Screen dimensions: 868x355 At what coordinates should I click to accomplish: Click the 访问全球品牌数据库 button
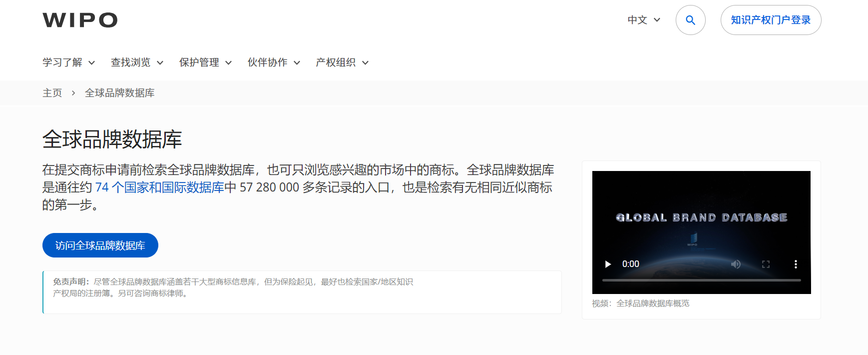pos(100,245)
